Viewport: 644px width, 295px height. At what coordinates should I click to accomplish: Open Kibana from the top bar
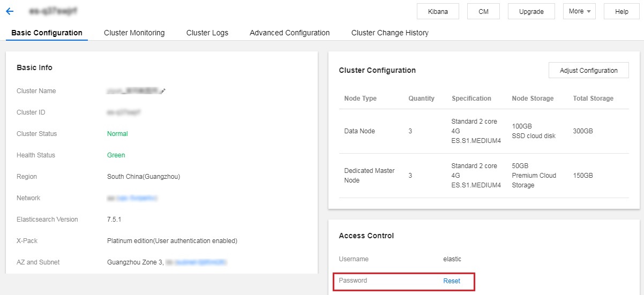(x=438, y=11)
